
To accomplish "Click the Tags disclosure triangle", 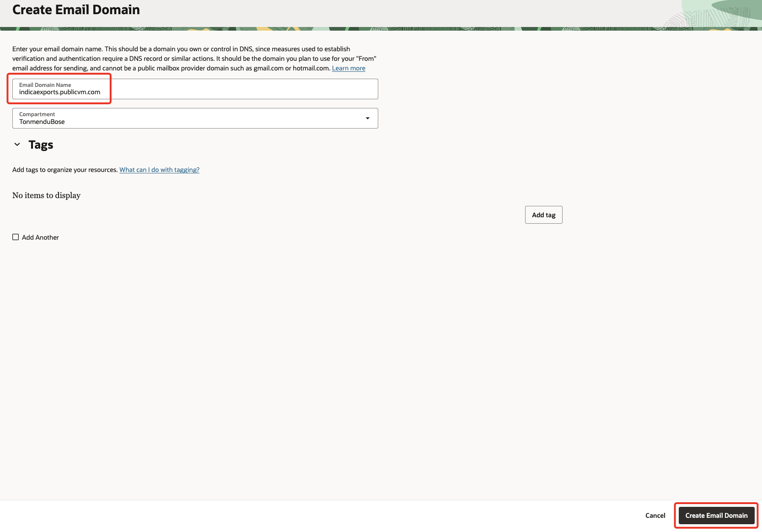I will point(17,144).
